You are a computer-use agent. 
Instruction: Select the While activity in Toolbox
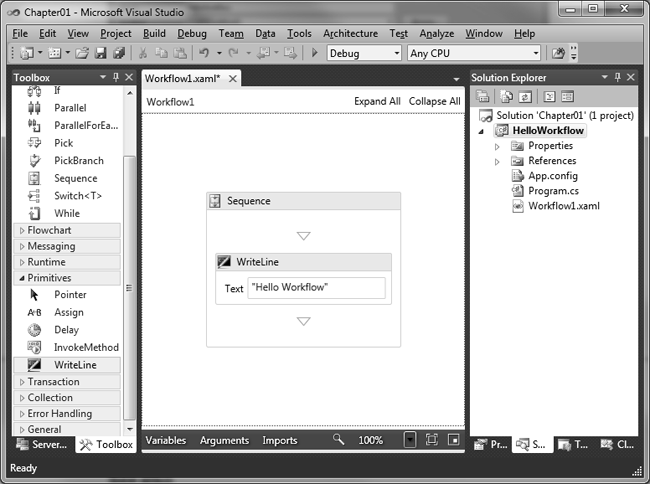[66, 213]
